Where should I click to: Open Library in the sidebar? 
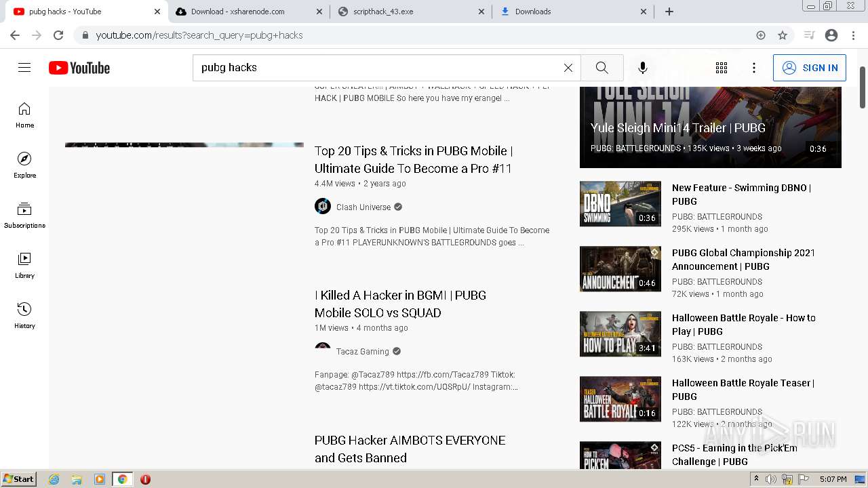click(24, 266)
